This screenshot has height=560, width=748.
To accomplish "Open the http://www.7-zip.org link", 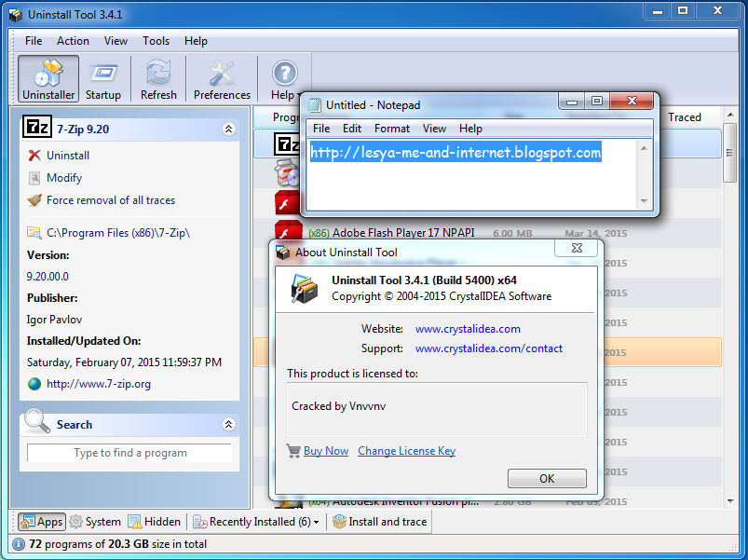I will click(x=99, y=384).
